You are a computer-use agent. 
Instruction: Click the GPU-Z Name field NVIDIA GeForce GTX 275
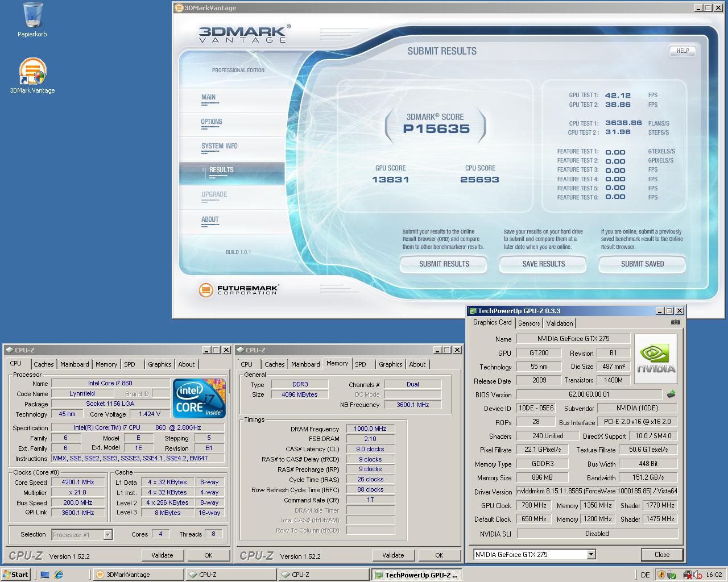pyautogui.click(x=573, y=339)
